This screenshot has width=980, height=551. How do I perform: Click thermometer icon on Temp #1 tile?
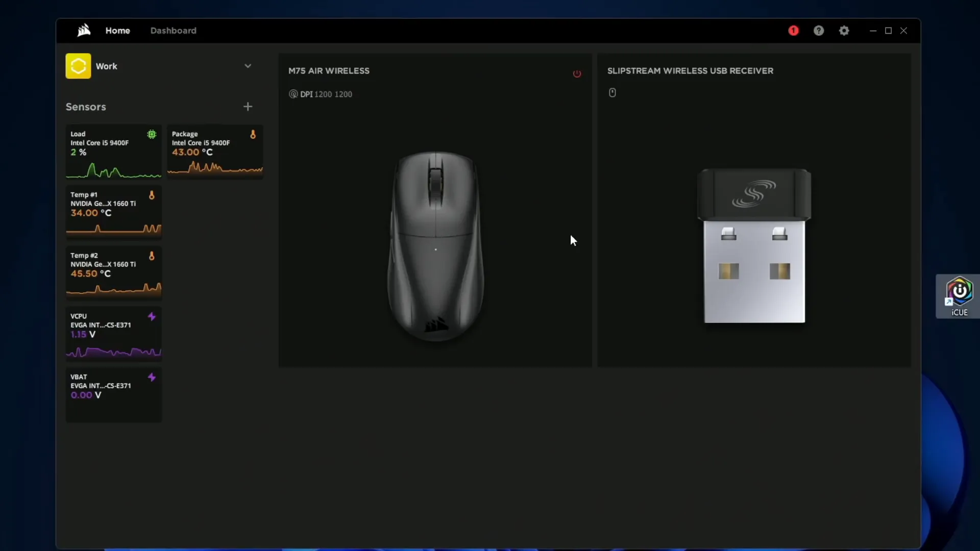tap(152, 195)
